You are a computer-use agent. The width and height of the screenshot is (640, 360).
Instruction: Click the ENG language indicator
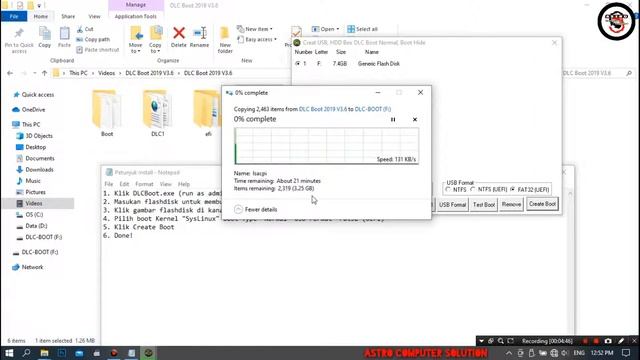pyautogui.click(x=579, y=353)
